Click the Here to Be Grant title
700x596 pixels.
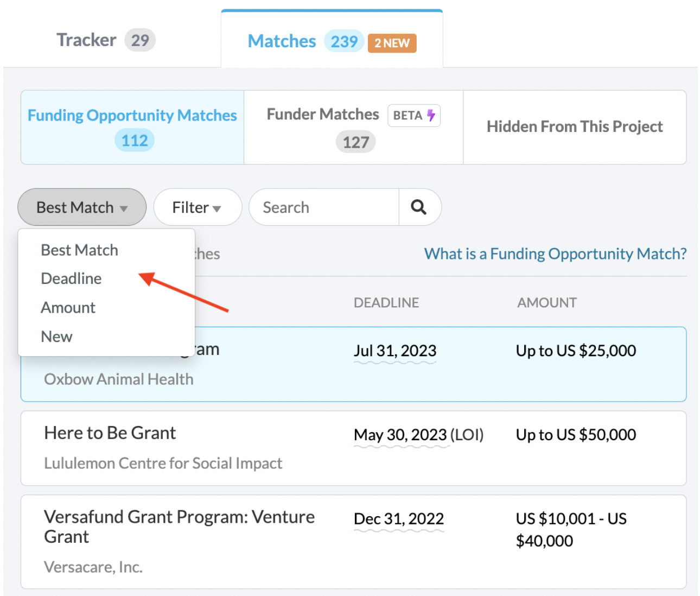(110, 433)
